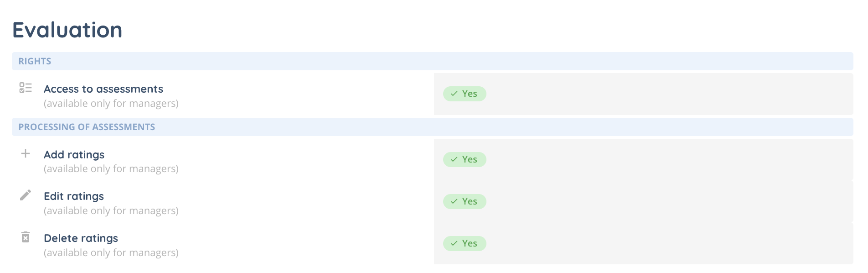Select the Add ratings label
Image resolution: width=868 pixels, height=273 pixels.
coord(74,155)
